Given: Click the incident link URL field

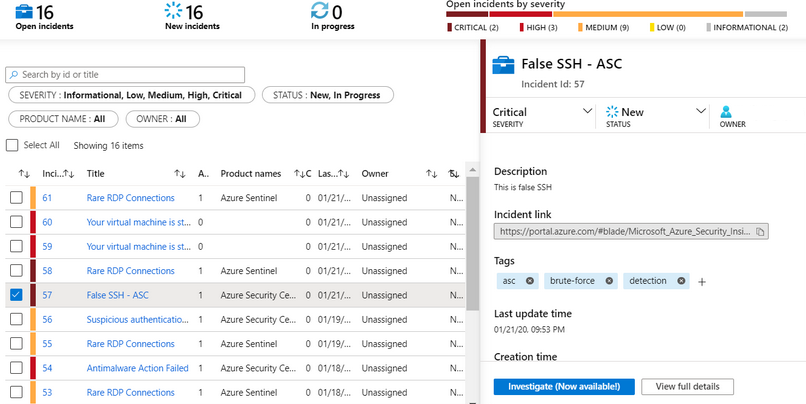Looking at the screenshot, I should click(631, 232).
